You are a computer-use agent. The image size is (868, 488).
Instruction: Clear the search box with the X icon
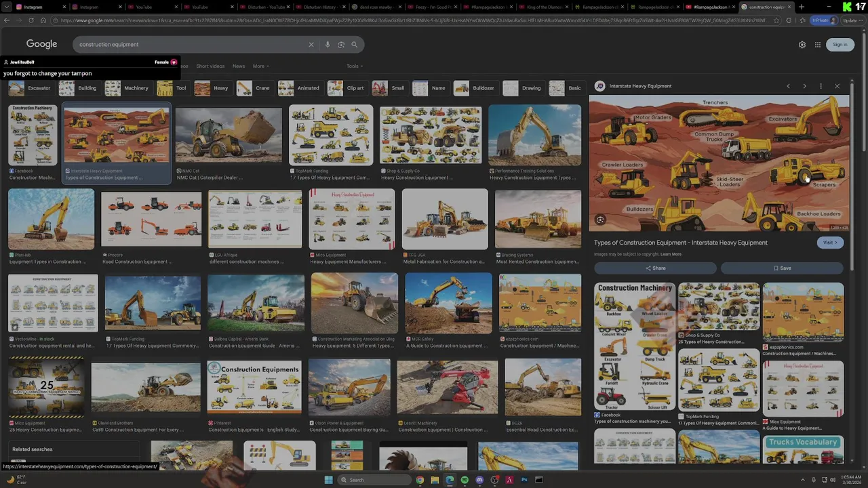311,45
